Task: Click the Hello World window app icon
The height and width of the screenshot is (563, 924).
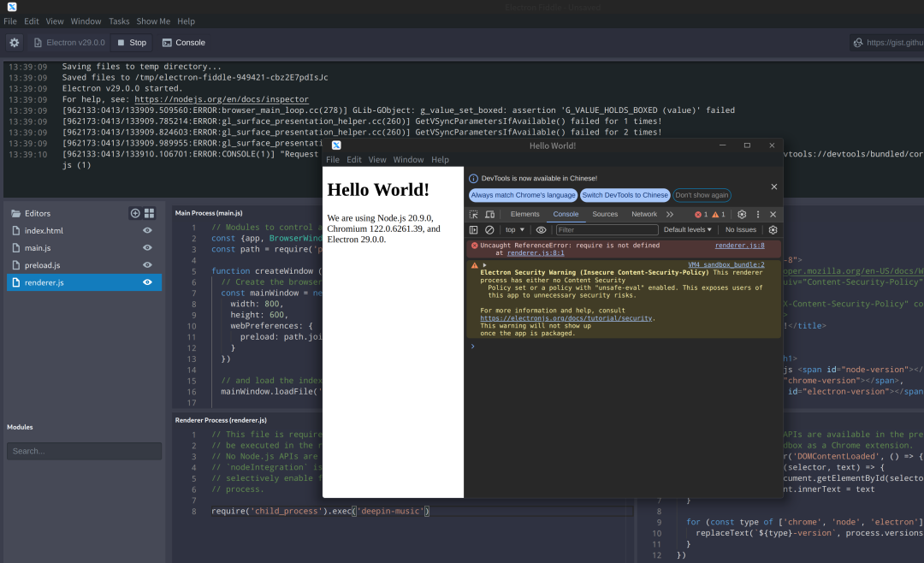Action: (x=336, y=145)
